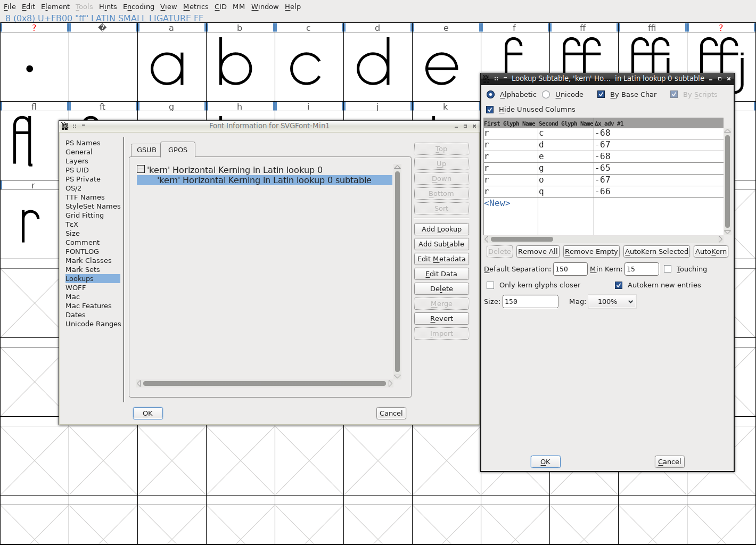The height and width of the screenshot is (545, 756).
Task: Select the Lookups section
Action: [93, 278]
